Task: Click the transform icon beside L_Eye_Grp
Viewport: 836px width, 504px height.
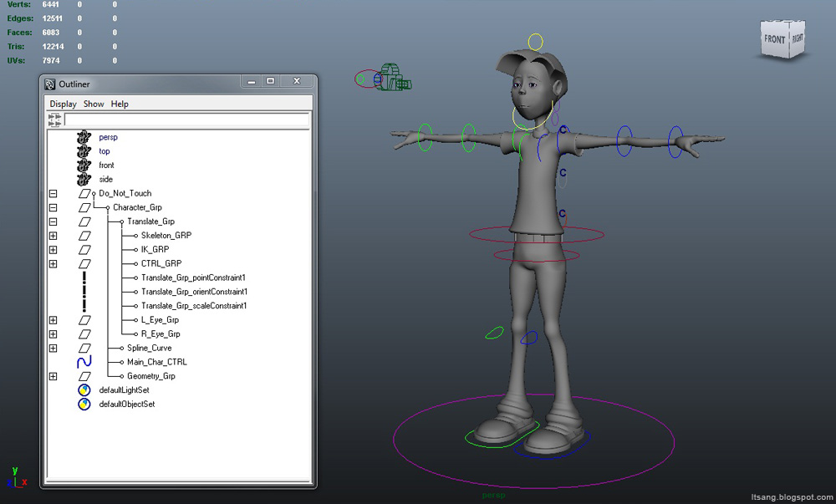Action: click(x=84, y=319)
